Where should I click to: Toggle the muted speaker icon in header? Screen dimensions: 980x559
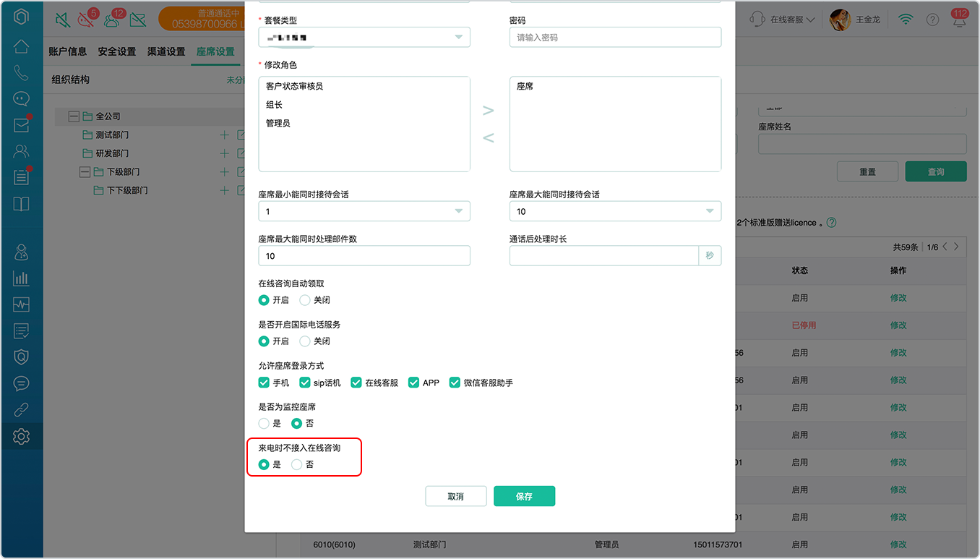click(x=63, y=20)
